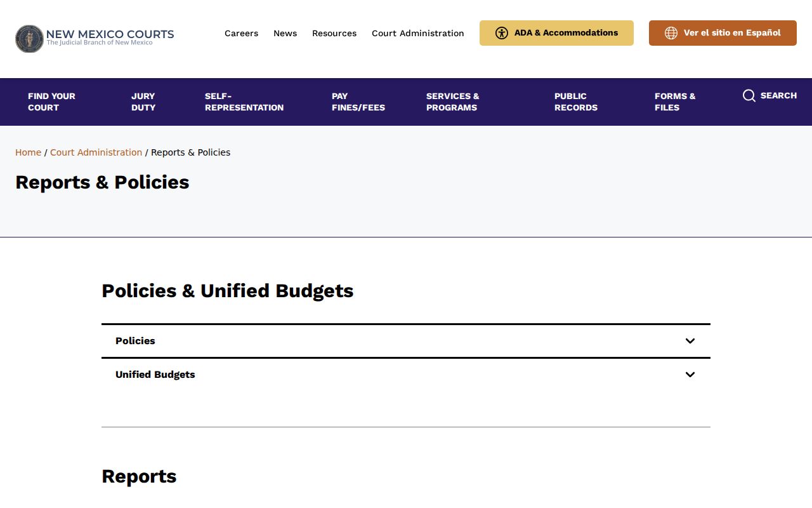The height and width of the screenshot is (508, 812).
Task: Open the Resources top menu item
Action: [x=334, y=33]
